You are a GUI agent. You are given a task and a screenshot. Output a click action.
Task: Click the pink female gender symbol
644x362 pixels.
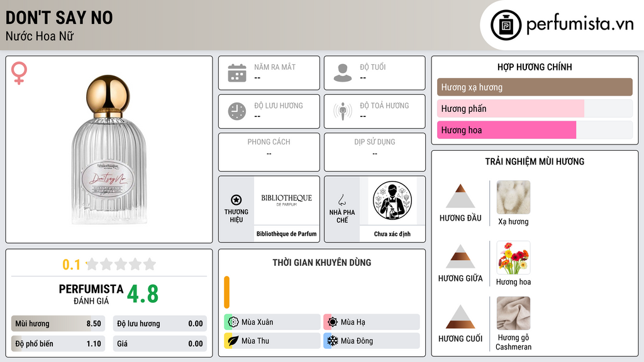pos(19,73)
